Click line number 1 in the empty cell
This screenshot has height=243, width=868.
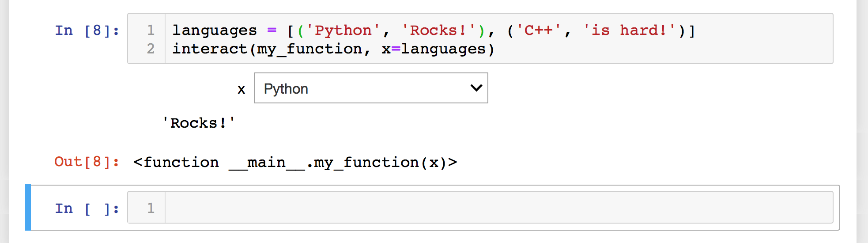[151, 208]
